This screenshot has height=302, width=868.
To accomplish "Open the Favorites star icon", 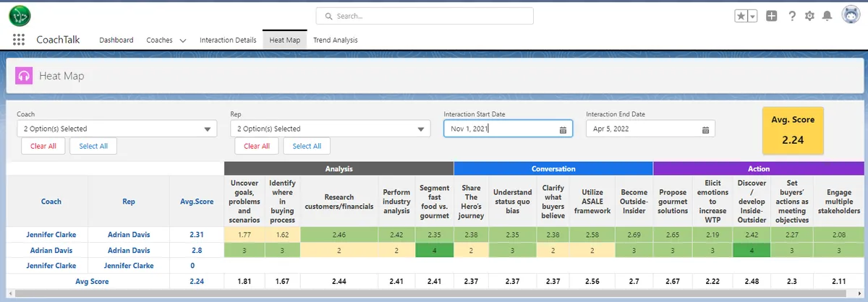I will point(741,16).
